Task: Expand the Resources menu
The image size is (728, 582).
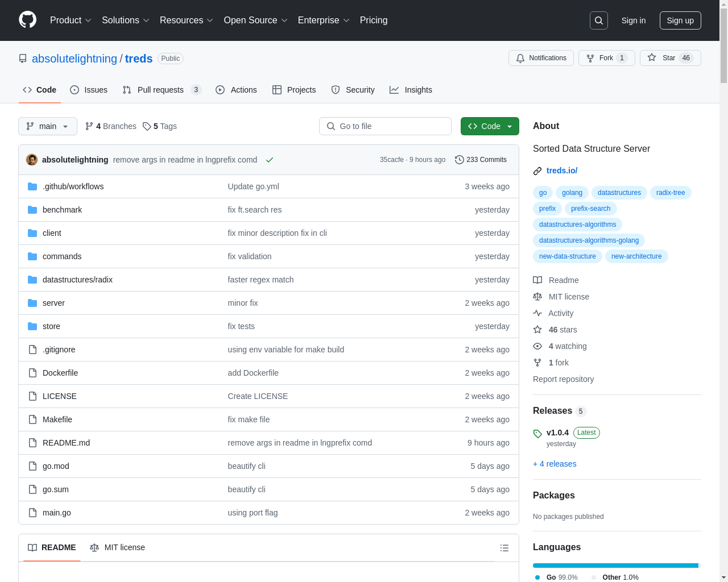Action: [x=187, y=20]
